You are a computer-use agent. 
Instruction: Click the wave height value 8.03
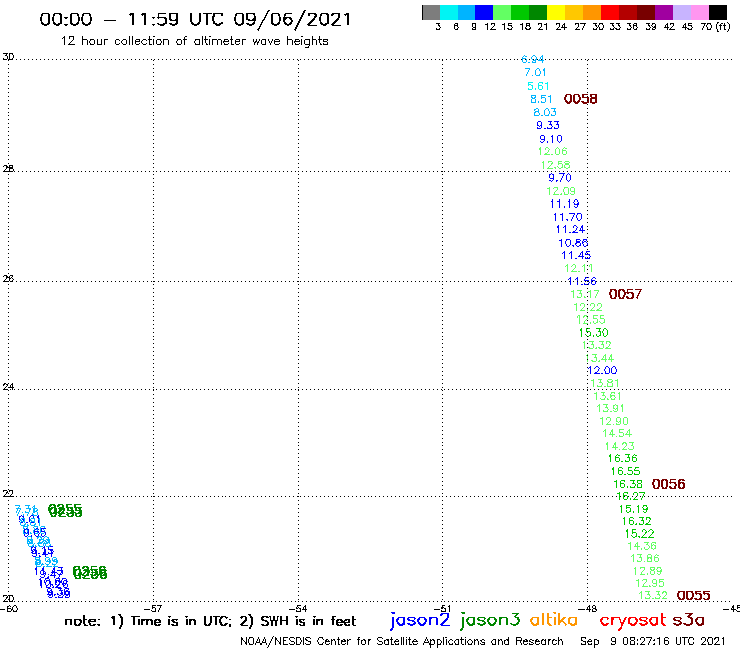tap(545, 112)
